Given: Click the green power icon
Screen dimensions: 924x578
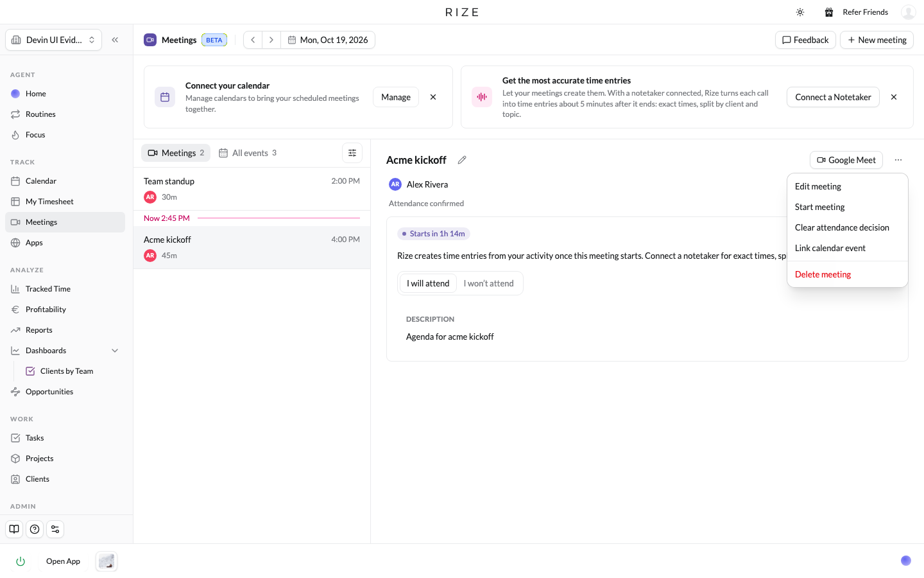Looking at the screenshot, I should 21,561.
